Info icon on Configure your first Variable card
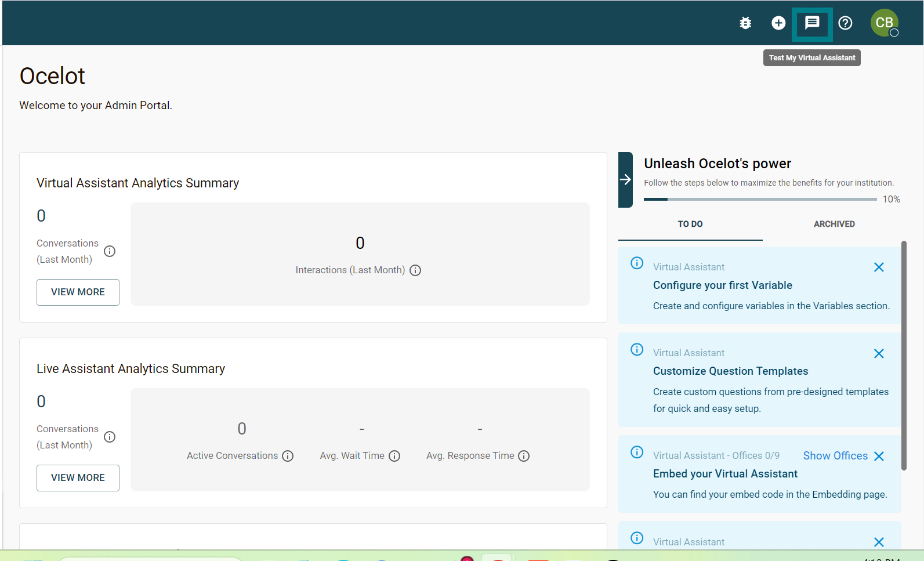The height and width of the screenshot is (561, 924). pyautogui.click(x=637, y=263)
